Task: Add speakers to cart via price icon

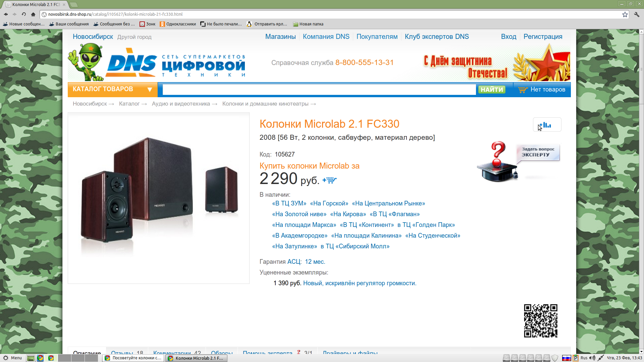Action: coord(330,180)
